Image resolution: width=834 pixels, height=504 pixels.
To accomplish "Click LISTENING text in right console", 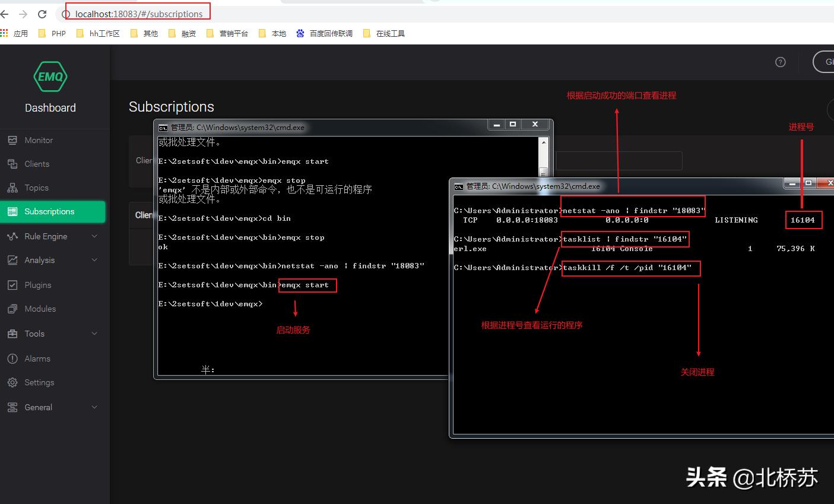I will tap(736, 220).
